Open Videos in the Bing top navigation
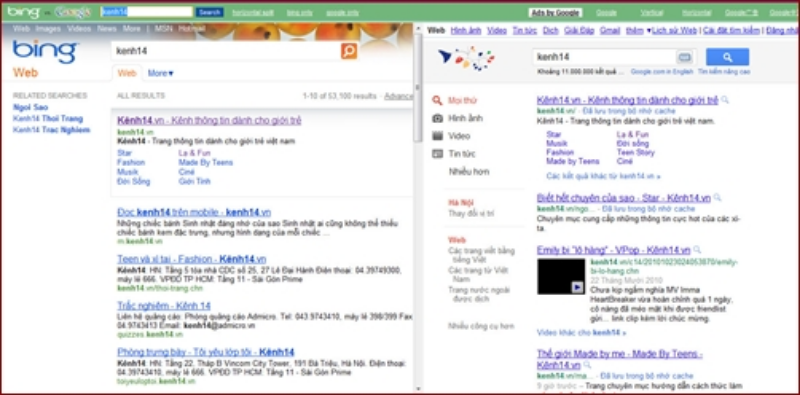The image size is (800, 395). tap(79, 29)
